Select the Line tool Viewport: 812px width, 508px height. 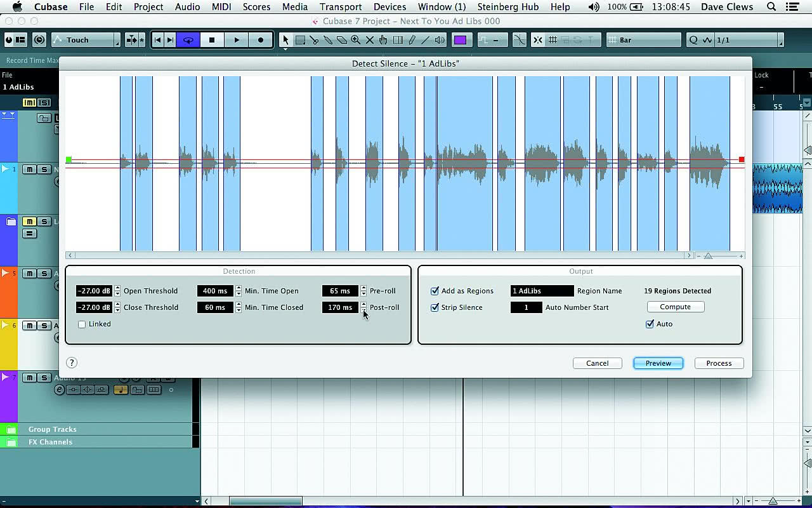pos(426,40)
